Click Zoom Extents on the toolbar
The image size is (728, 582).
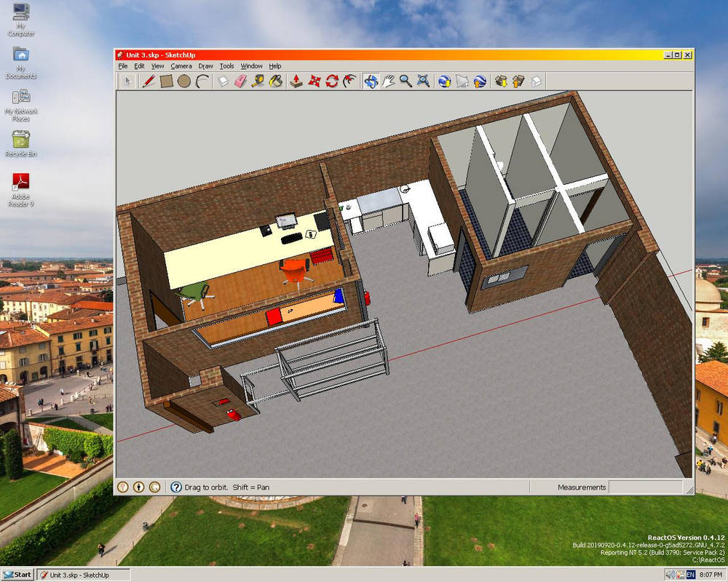click(422, 81)
